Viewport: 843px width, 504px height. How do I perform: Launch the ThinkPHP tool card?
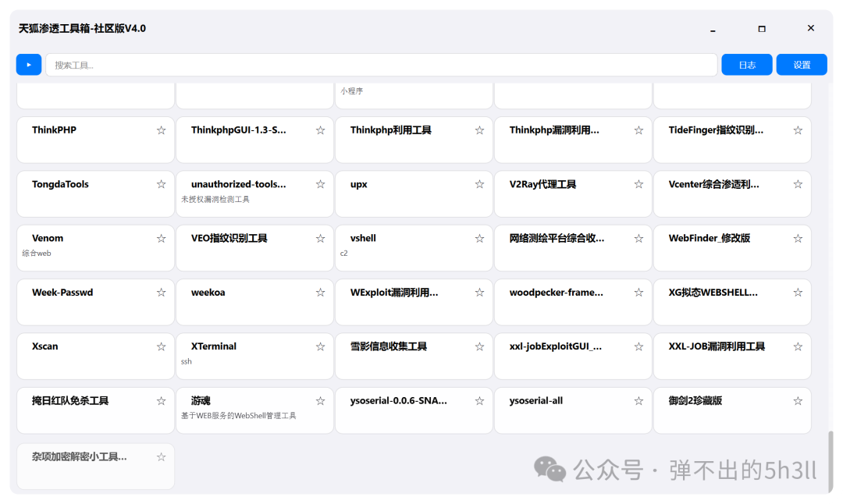pos(96,140)
